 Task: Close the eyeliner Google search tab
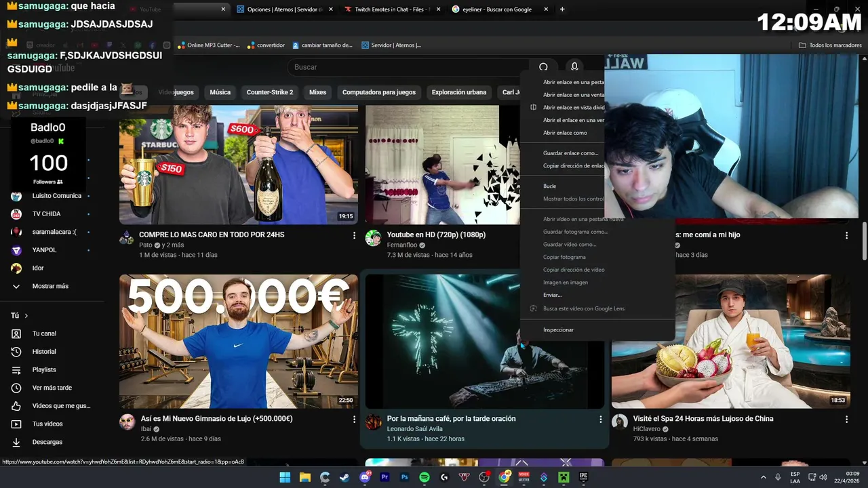[x=546, y=9]
